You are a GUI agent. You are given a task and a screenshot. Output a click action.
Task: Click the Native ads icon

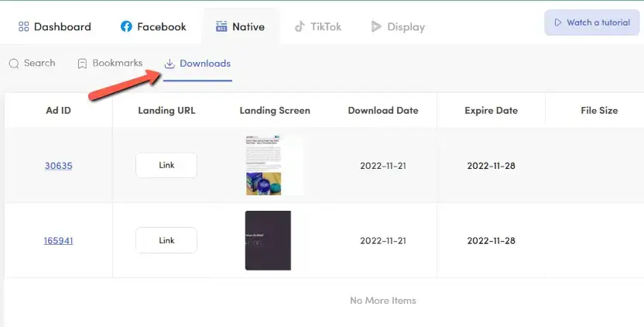click(221, 27)
